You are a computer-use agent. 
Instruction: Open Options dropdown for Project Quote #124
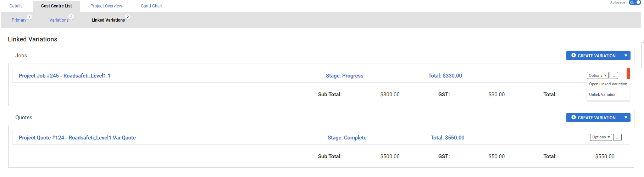pos(601,137)
